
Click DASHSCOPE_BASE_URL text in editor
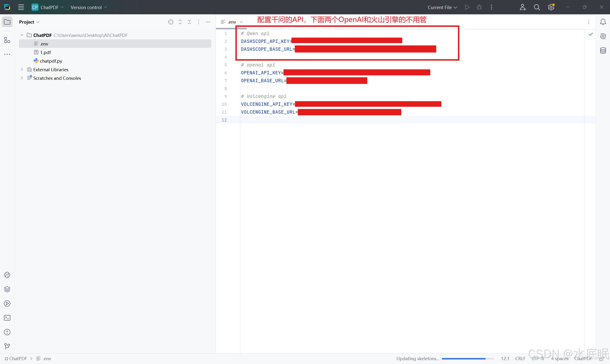coord(266,49)
